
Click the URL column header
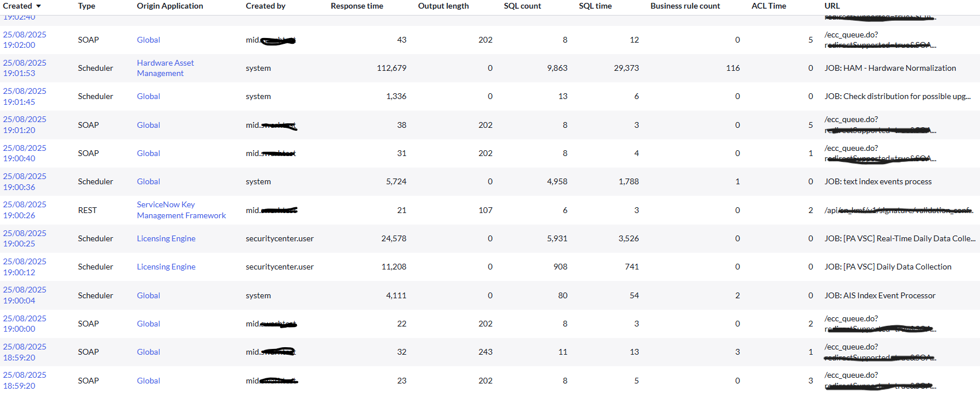click(x=832, y=6)
